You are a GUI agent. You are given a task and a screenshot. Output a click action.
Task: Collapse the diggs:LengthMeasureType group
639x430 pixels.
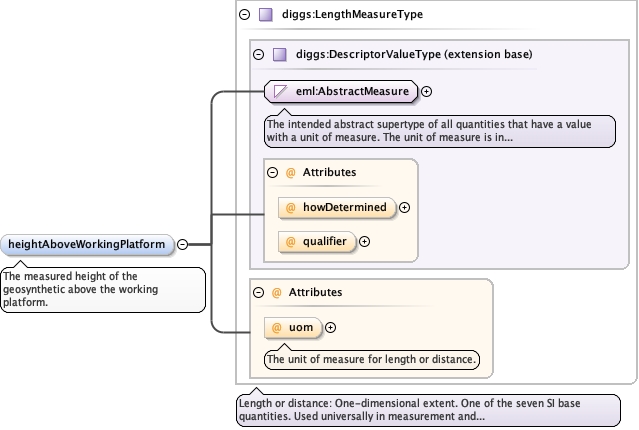point(245,15)
